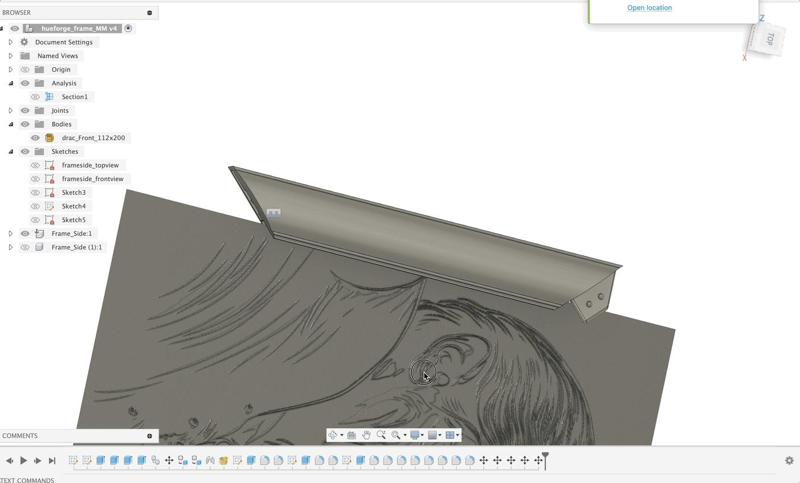
Task: Expand the Frame_Side:1 component
Action: [x=11, y=234]
